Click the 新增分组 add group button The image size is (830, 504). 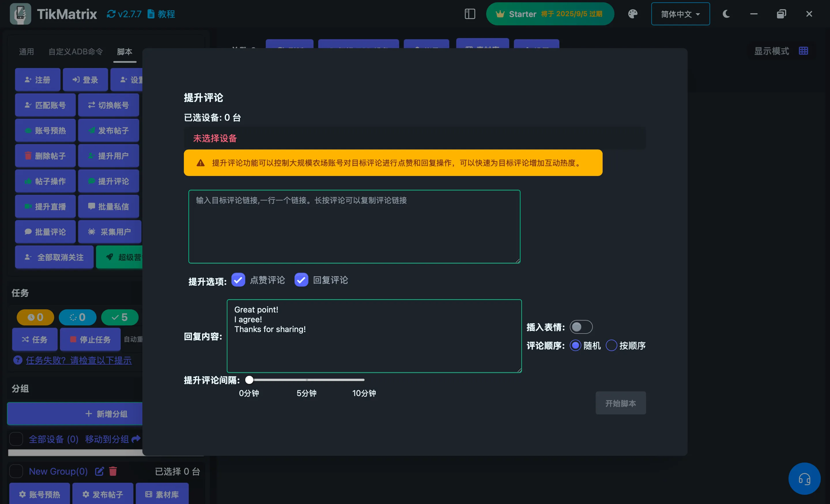pos(107,414)
